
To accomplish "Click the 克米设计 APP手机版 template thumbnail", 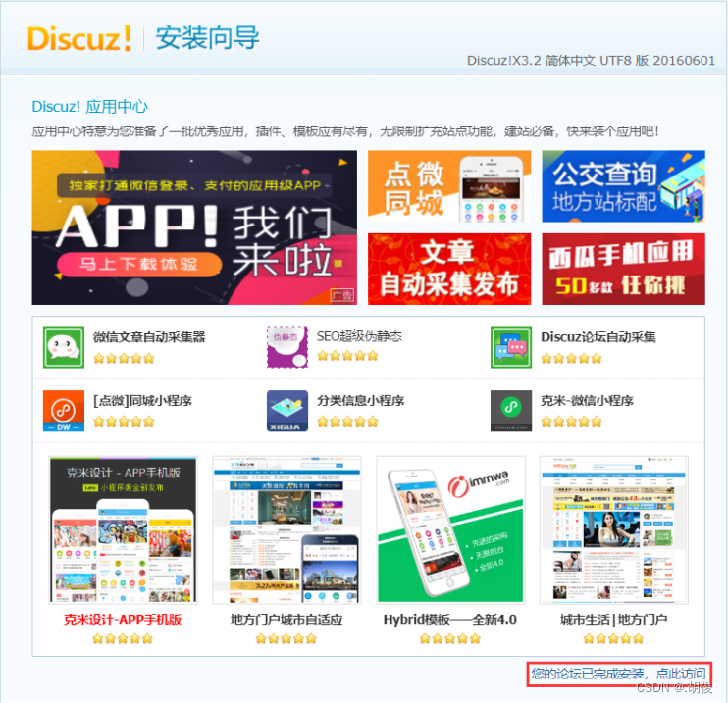I will pos(123,529).
